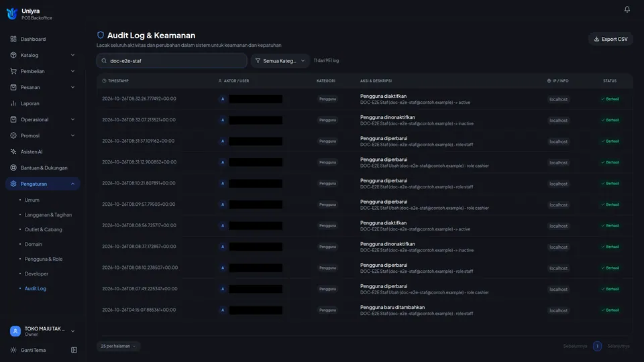Click Pengguna diaktifkan at 08:08:56

click(383, 223)
